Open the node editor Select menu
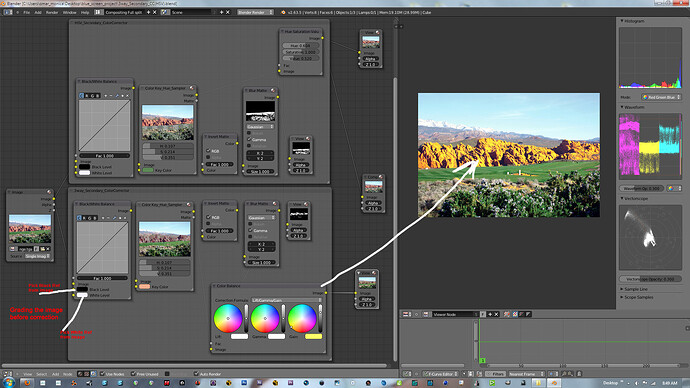Viewport: 690px width, 388px height. pyautogui.click(x=41, y=374)
